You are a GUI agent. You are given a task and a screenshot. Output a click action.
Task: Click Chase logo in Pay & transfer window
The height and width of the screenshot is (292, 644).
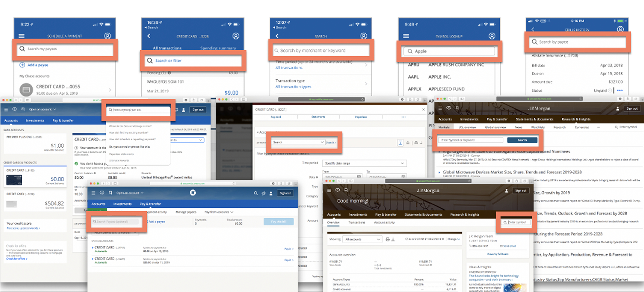(192, 193)
